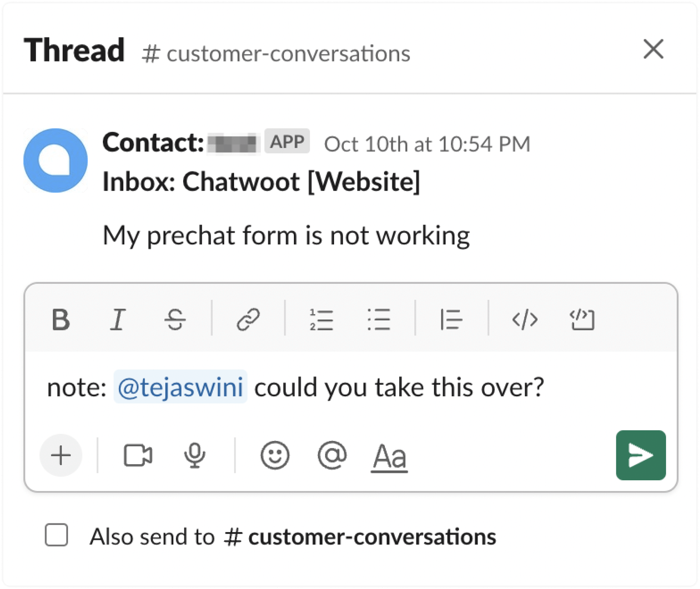Open the emoji picker
This screenshot has height=589, width=700.
(x=275, y=455)
